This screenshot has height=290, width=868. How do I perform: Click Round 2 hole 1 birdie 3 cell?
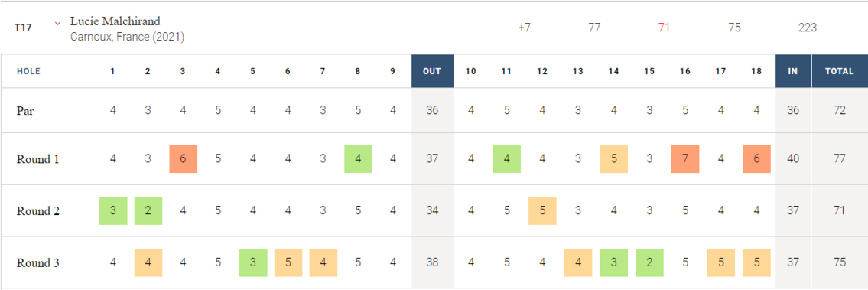pyautogui.click(x=113, y=211)
